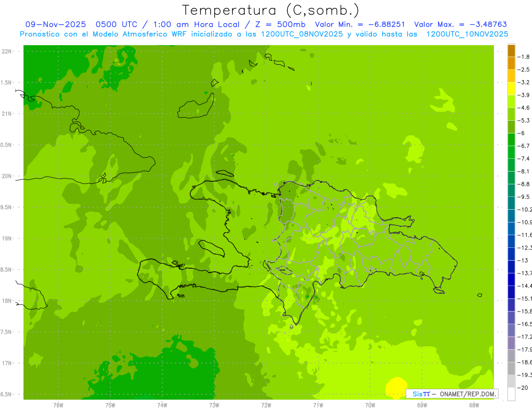Pick the green swatch between -6 and -6.7
532x411 pixels.
[x=511, y=139]
